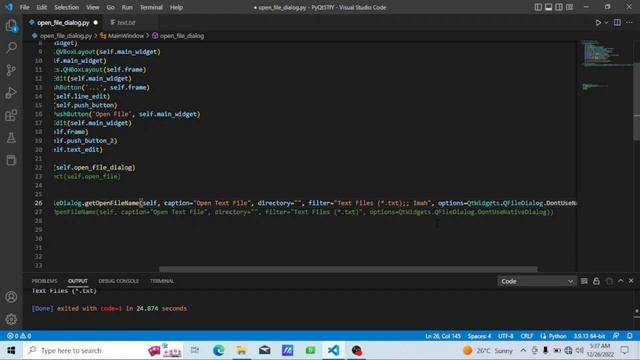Open the Search view in activity bar
Screen dimensions: 640x360
click(x=11, y=48)
